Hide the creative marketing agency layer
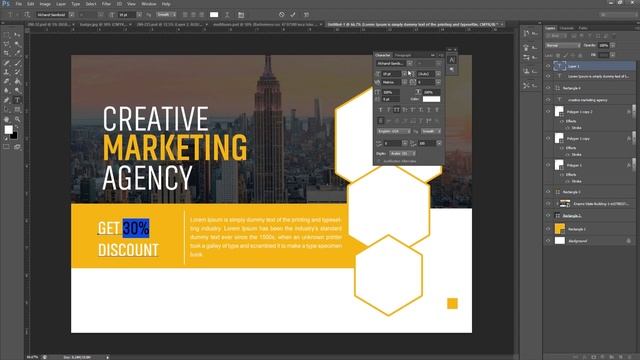The height and width of the screenshot is (360, 640). click(x=548, y=100)
